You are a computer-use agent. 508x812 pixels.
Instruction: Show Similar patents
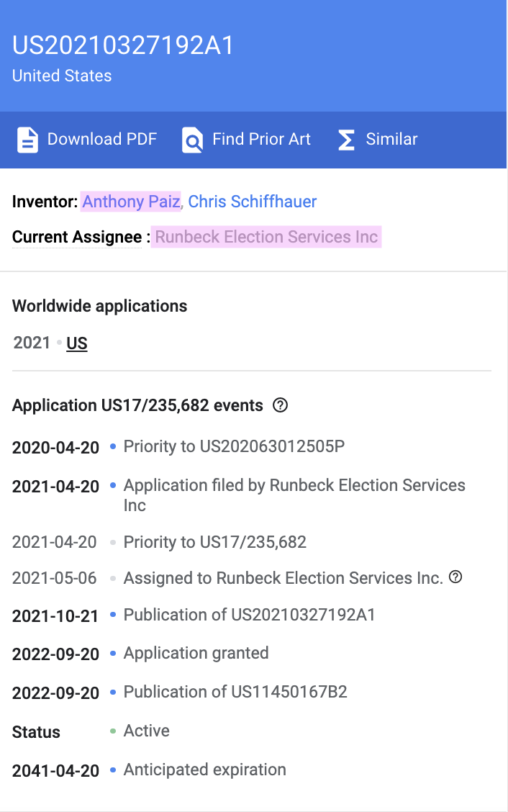tap(391, 139)
